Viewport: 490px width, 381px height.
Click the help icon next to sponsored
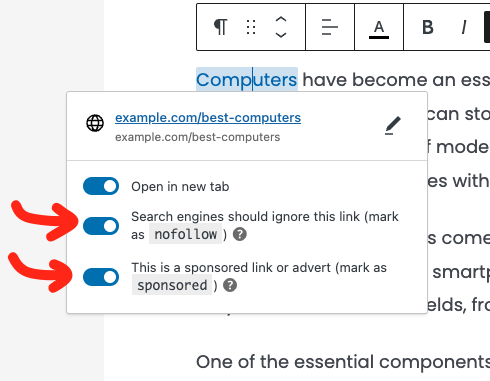coord(230,285)
